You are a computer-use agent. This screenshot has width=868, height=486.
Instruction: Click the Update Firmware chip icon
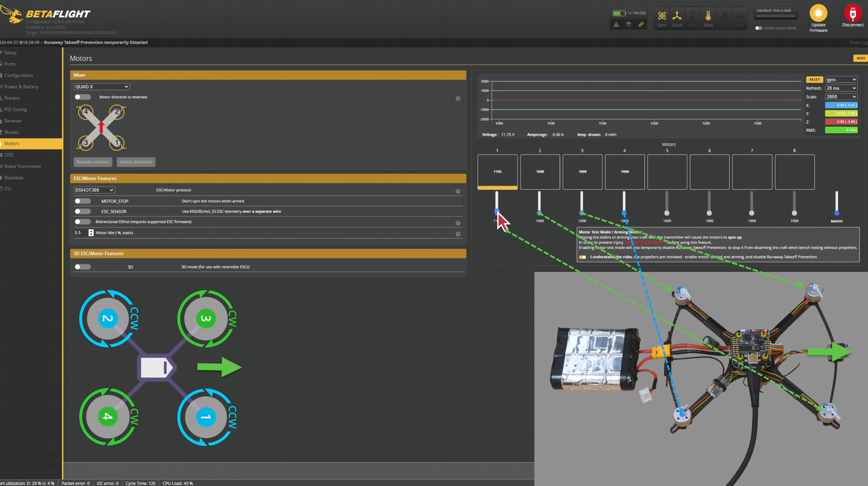818,13
